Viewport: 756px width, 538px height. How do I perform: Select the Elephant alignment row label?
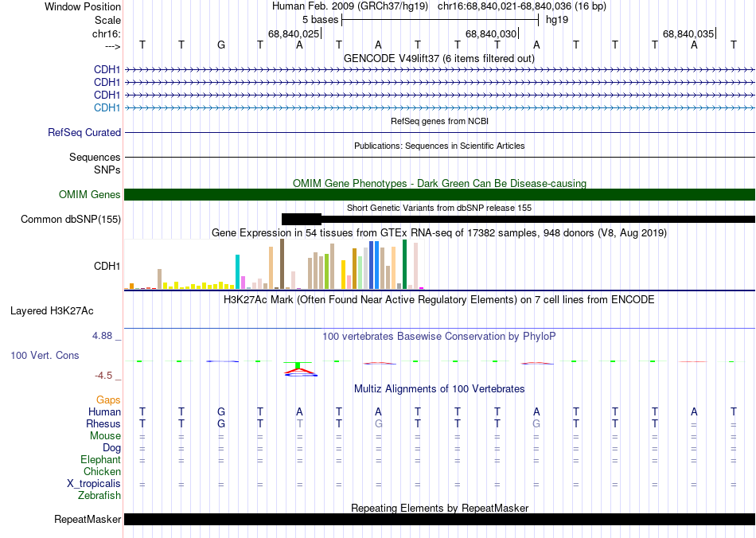click(x=100, y=459)
